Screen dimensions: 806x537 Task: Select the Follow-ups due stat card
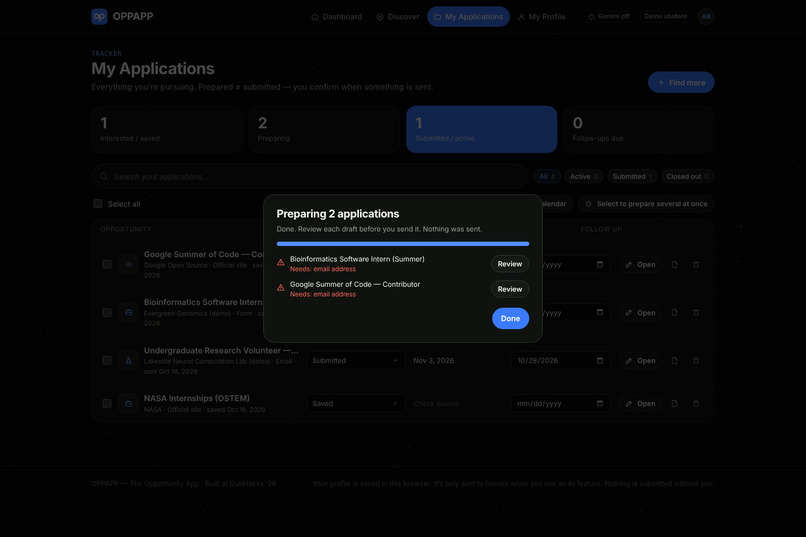pos(639,129)
